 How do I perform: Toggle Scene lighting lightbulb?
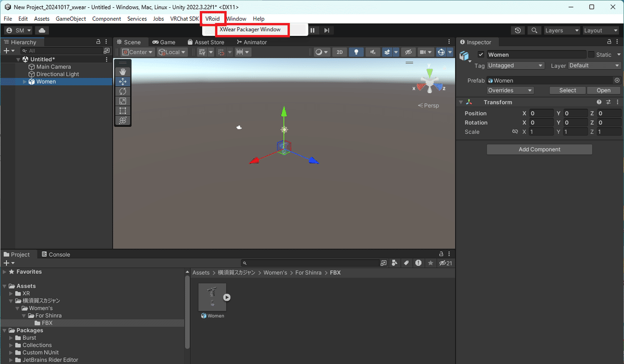point(356,52)
